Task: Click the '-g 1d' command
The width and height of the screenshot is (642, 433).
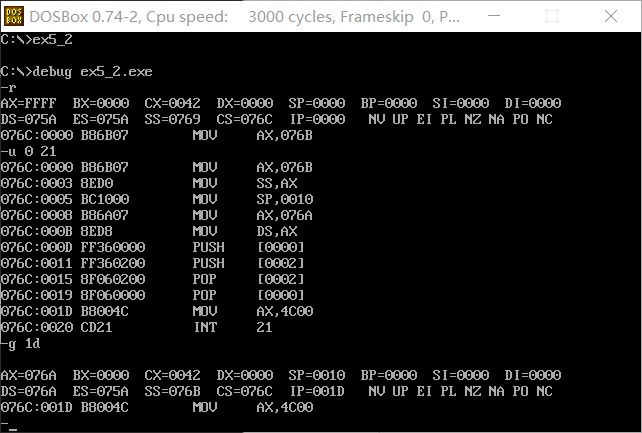Action: [x=20, y=343]
